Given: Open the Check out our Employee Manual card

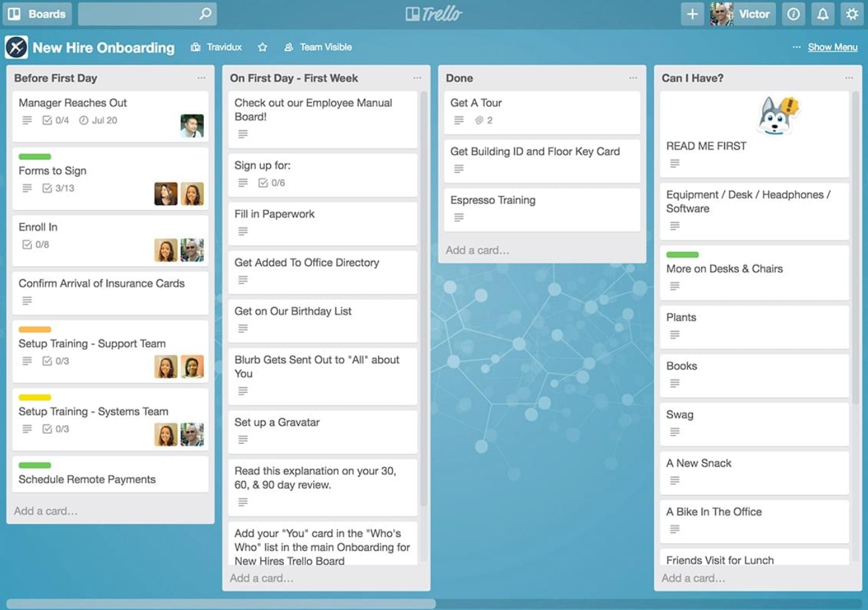Looking at the screenshot, I should tap(323, 120).
